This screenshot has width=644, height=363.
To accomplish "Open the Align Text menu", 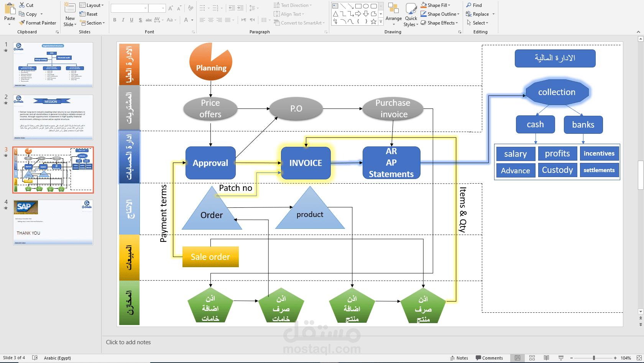I will coord(289,14).
